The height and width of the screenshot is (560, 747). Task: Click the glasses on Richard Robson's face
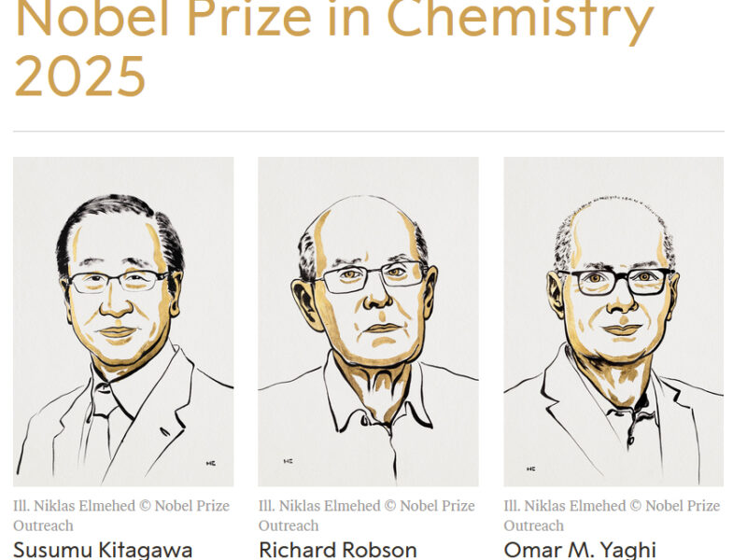click(367, 277)
